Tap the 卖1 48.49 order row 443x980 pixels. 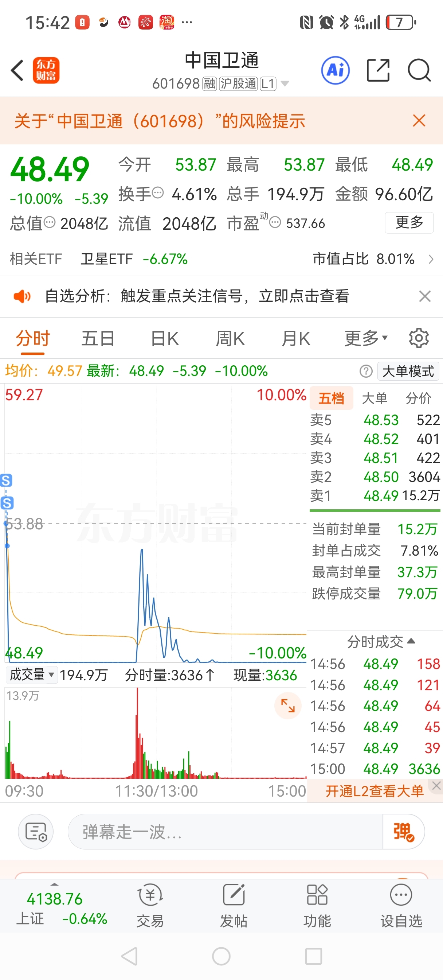point(375,495)
